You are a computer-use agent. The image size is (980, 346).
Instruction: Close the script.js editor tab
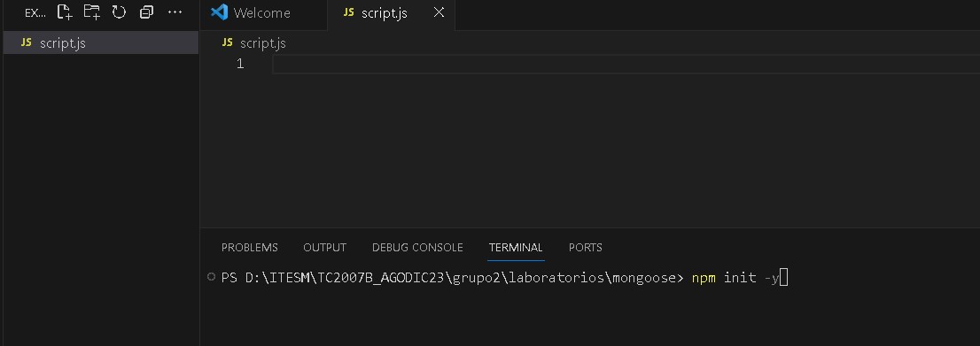click(x=439, y=12)
